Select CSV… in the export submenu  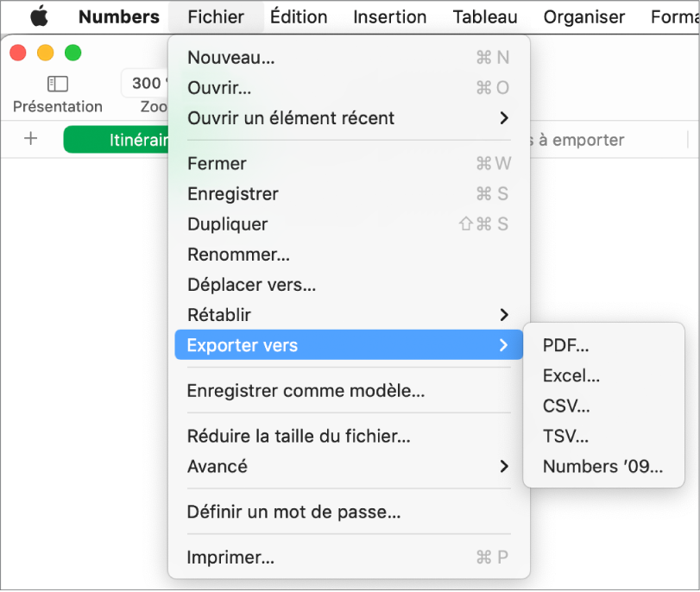[x=566, y=406]
